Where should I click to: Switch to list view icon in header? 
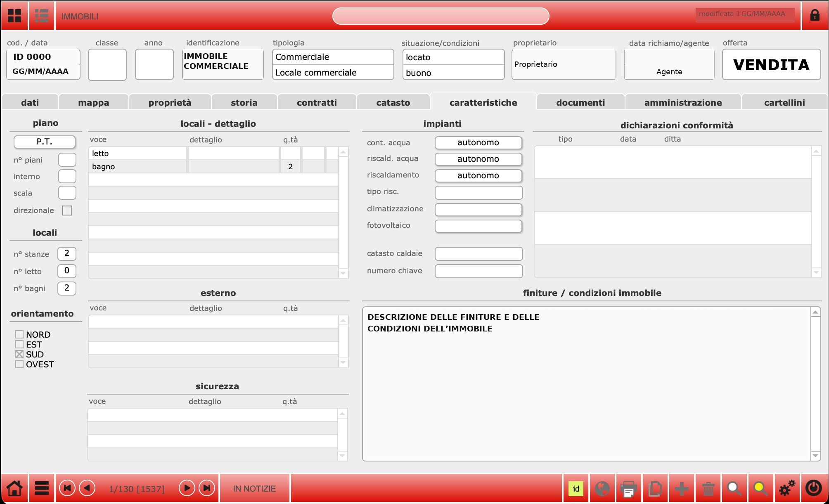pos(41,16)
